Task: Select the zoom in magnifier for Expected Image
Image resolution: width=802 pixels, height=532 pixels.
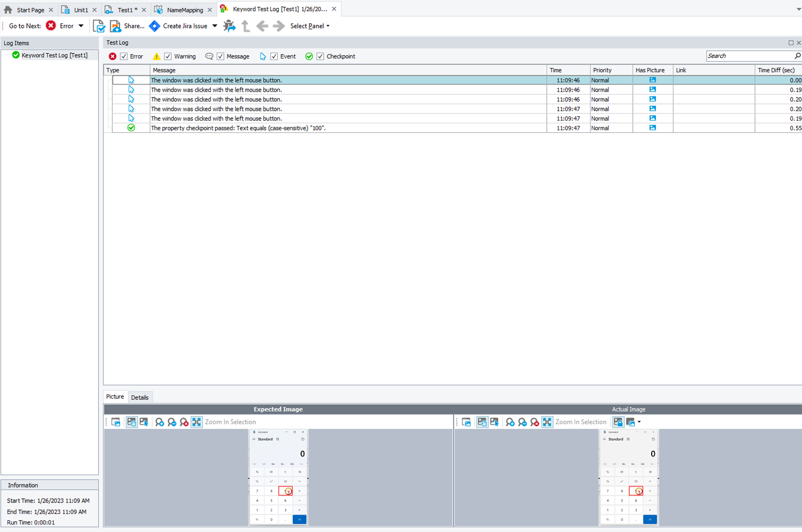Action: point(159,422)
